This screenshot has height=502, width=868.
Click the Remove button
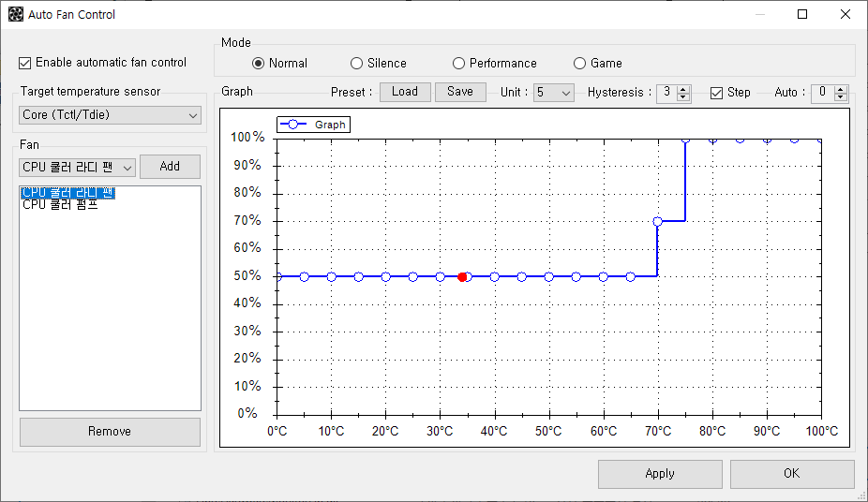[110, 431]
